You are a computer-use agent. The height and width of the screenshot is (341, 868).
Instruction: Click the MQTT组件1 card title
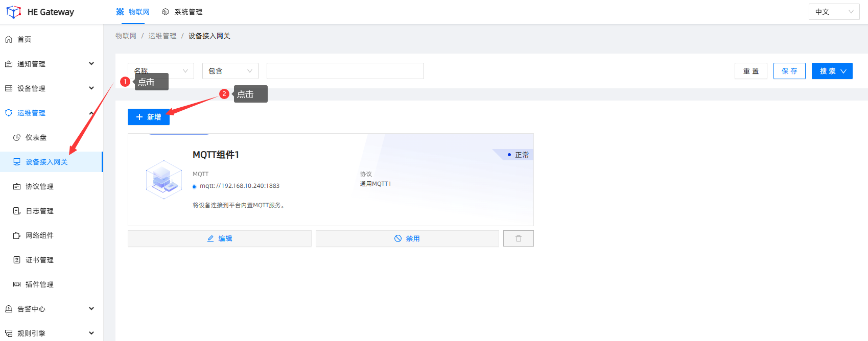tap(216, 155)
